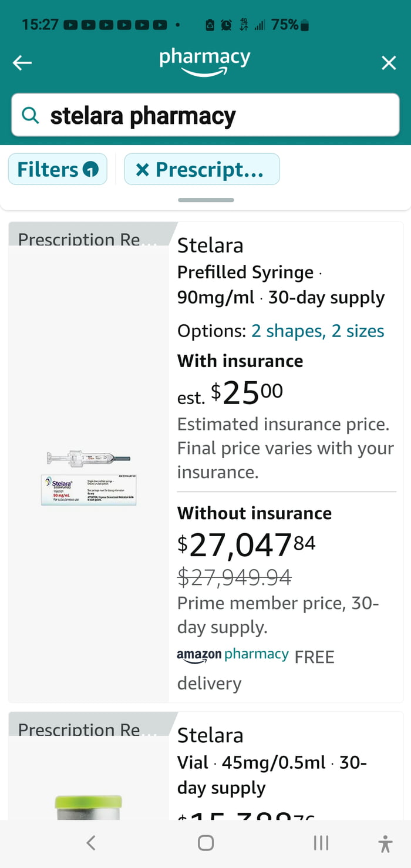Collapse the search results bottom sheet
411x868 pixels.
coord(206,200)
